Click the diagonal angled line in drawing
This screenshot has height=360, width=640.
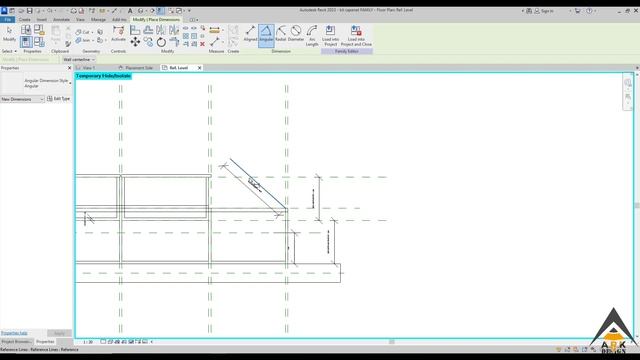tap(258, 183)
